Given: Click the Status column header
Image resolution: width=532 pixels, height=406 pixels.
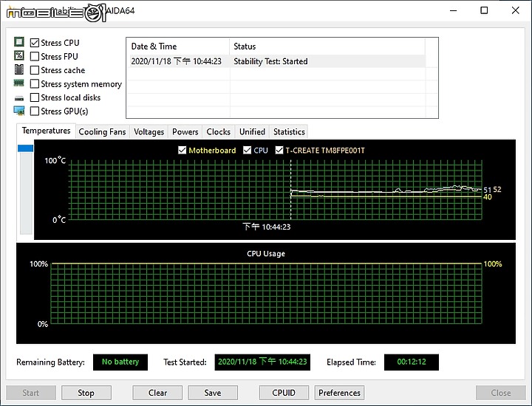Looking at the screenshot, I should point(327,47).
